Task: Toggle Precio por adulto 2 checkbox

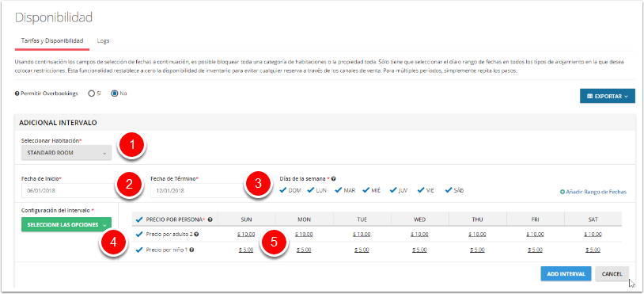Action: point(138,235)
